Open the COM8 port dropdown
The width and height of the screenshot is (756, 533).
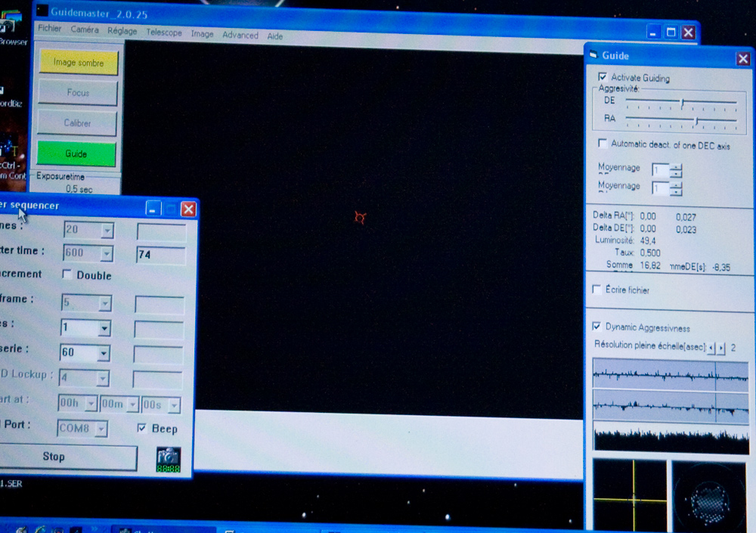click(x=101, y=429)
